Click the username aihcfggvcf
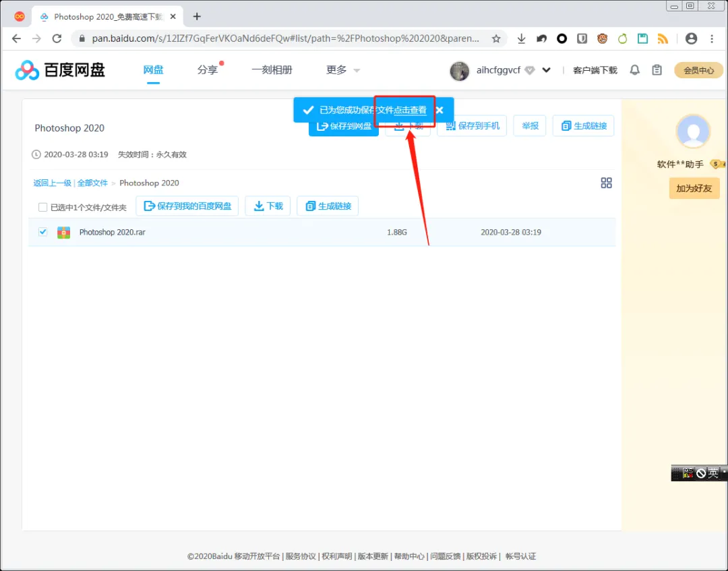 tap(498, 70)
